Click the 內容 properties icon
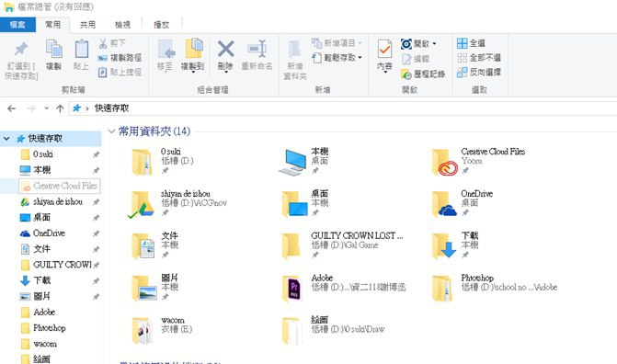 click(384, 50)
